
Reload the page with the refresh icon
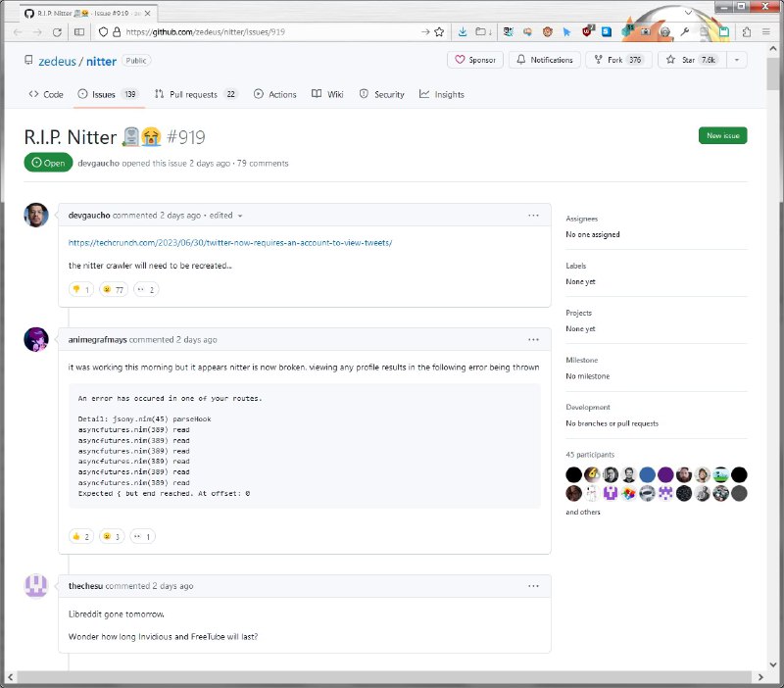(57, 32)
